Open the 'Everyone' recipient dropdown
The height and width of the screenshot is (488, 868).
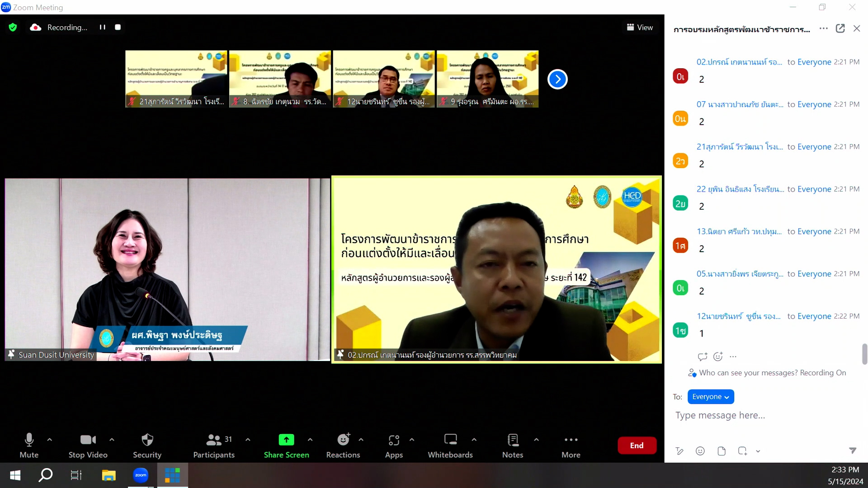point(711,397)
